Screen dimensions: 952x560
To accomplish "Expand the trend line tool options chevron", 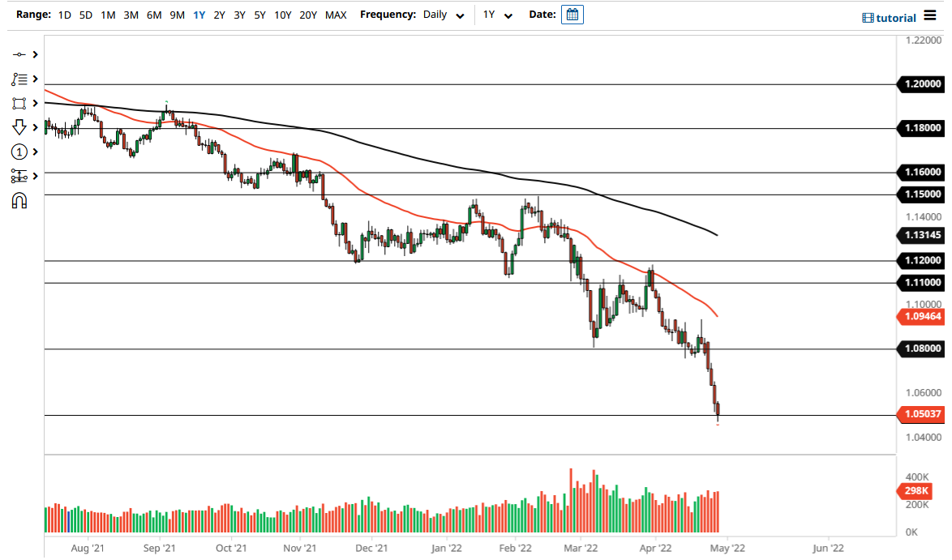I will [x=33, y=55].
